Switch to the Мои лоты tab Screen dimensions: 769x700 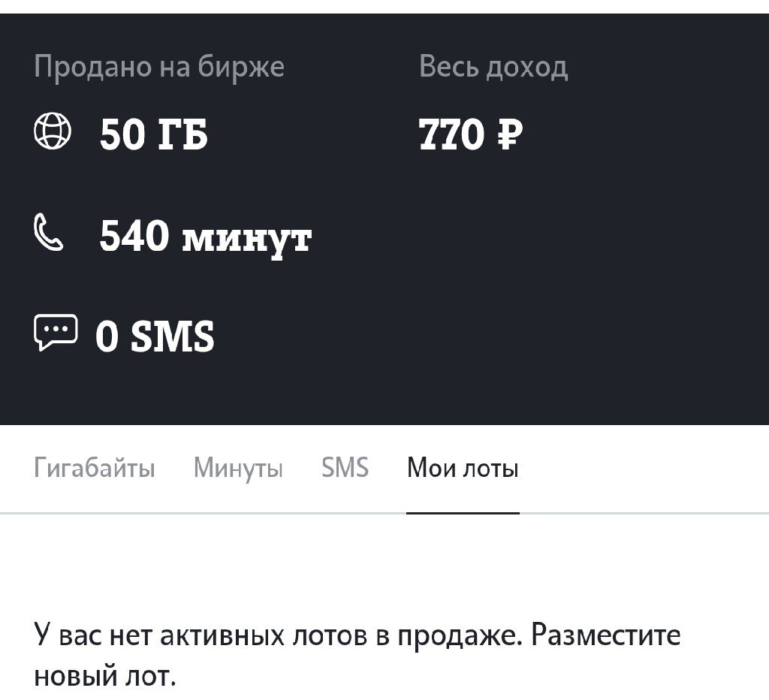click(463, 468)
